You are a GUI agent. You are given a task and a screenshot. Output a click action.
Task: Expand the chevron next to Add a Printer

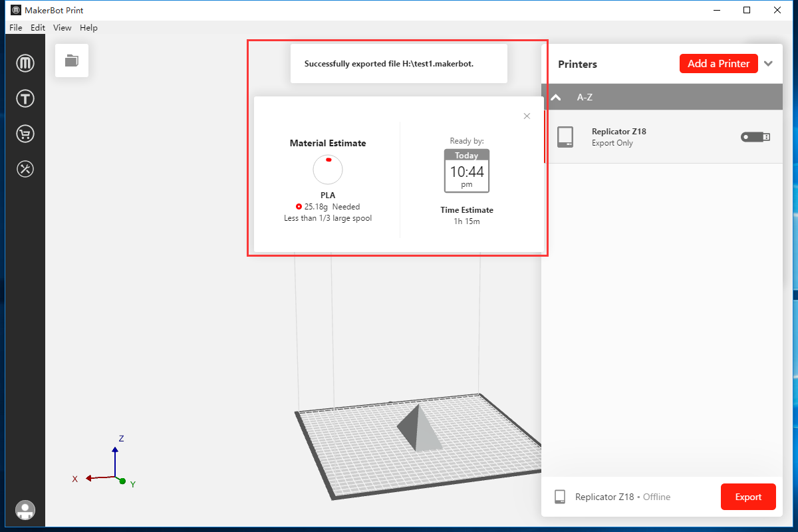[x=769, y=63]
